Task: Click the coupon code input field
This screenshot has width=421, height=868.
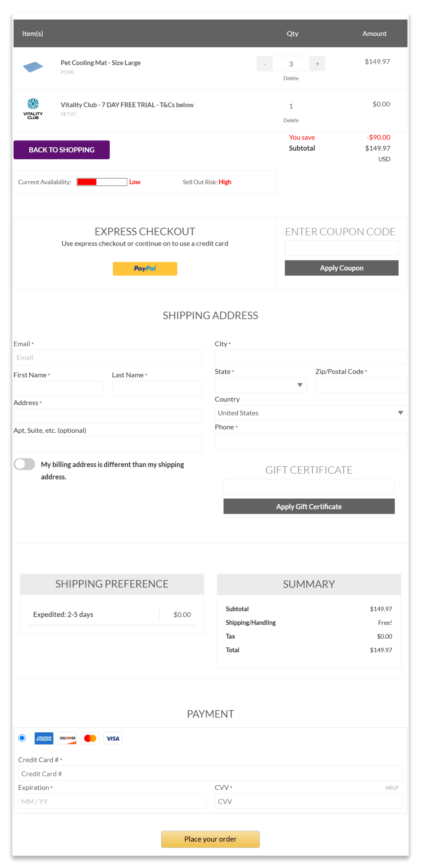Action: click(341, 248)
